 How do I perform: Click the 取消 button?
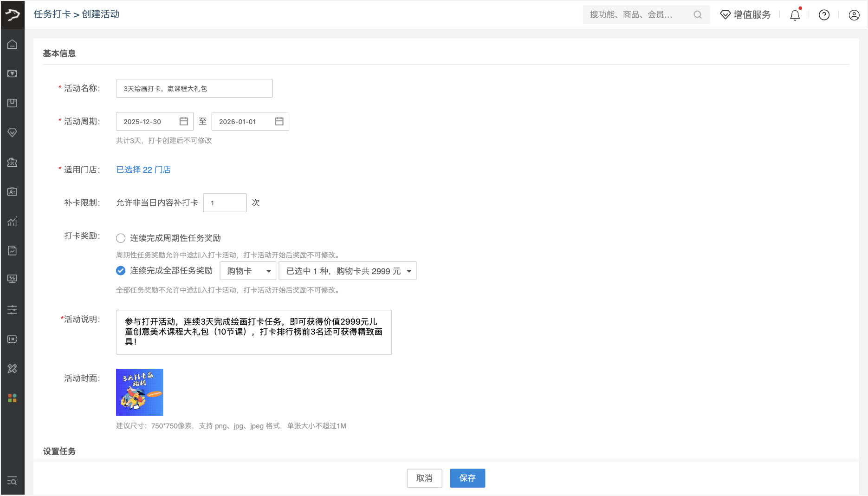[x=424, y=478]
